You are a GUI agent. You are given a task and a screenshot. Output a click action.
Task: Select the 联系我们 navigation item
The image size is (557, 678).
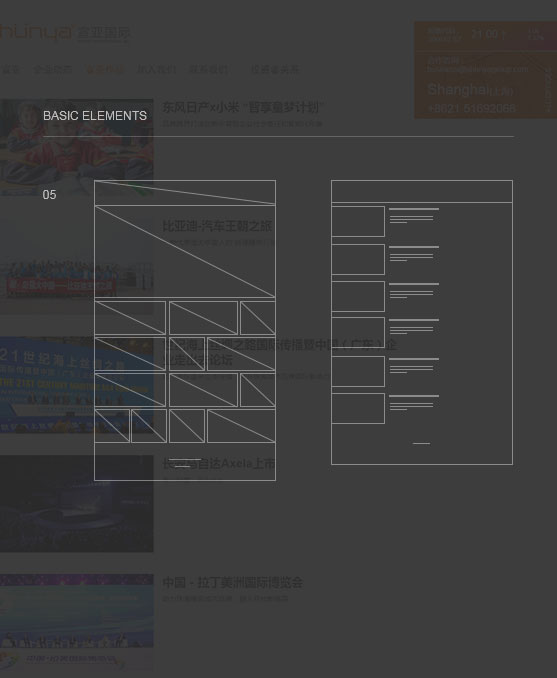[208, 69]
